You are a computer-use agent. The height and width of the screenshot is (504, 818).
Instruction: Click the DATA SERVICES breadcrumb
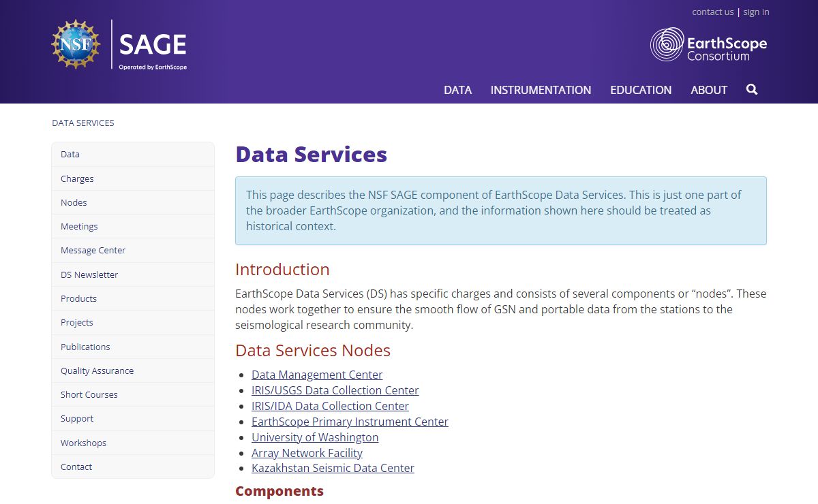point(83,123)
